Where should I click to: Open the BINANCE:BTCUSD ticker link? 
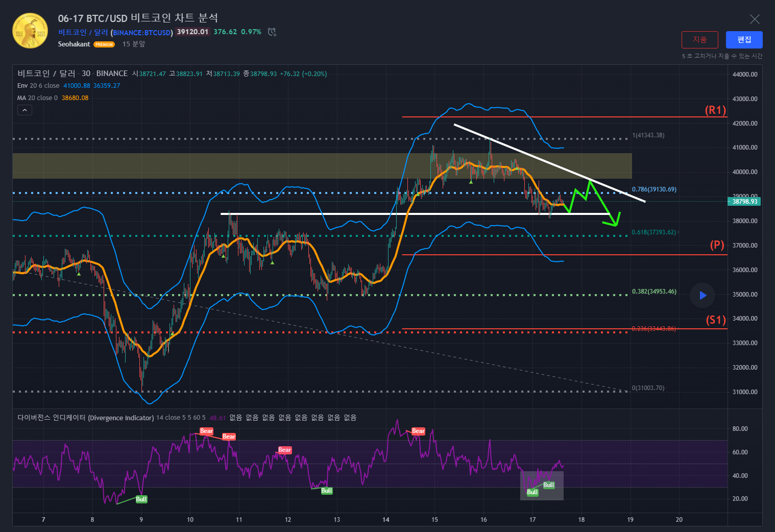(x=142, y=33)
